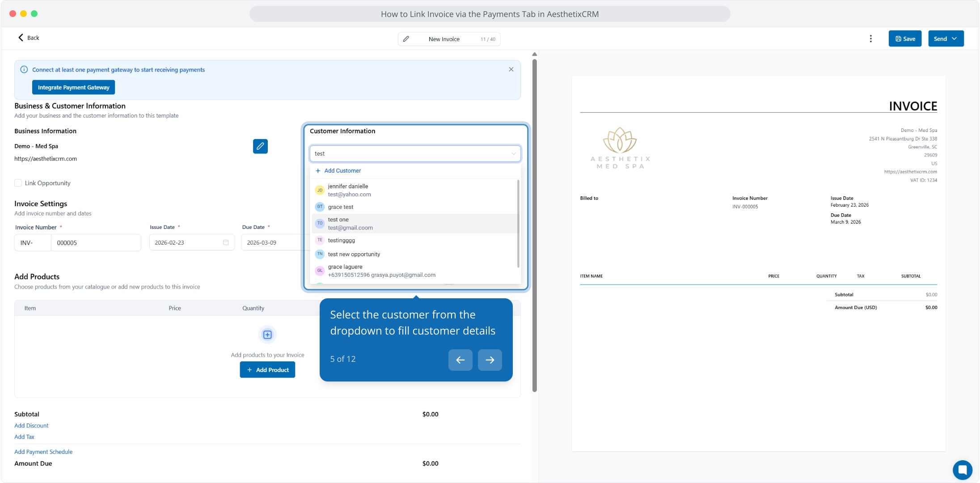The width and height of the screenshot is (980, 483).
Task: Click the Save button
Action: click(904, 38)
